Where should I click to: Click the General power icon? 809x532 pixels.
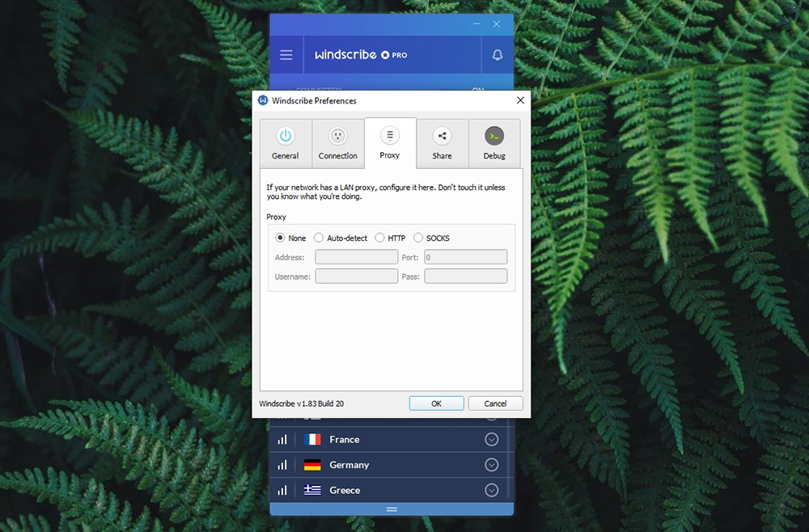(285, 136)
